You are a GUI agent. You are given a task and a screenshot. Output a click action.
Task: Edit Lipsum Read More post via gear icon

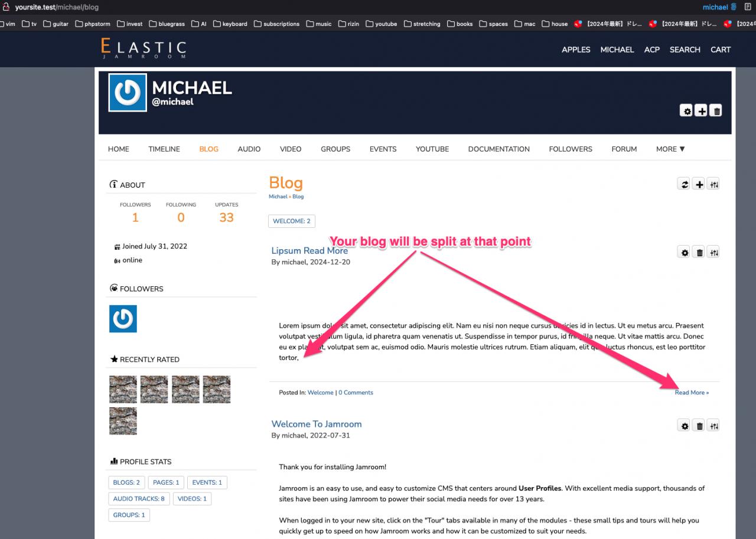[x=685, y=253]
